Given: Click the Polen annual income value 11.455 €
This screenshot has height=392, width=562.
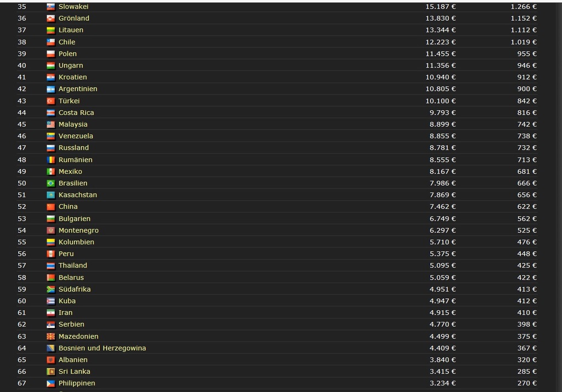Looking at the screenshot, I should (x=440, y=54).
